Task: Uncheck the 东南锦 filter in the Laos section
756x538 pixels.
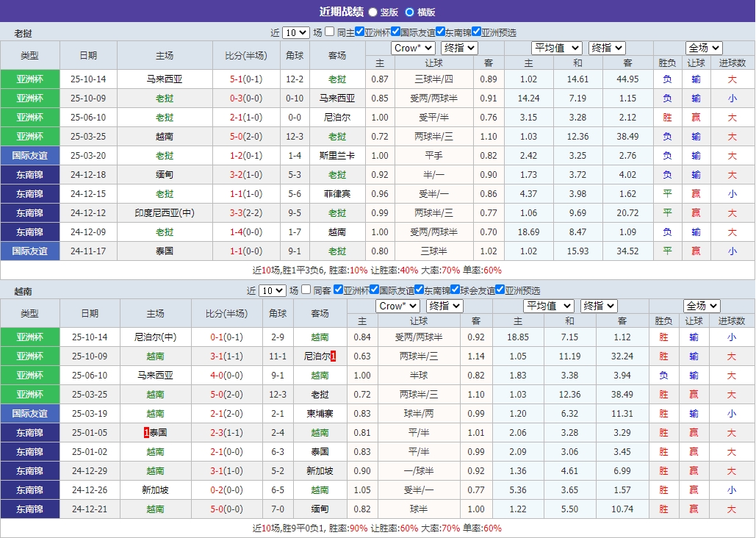Action: [439, 32]
